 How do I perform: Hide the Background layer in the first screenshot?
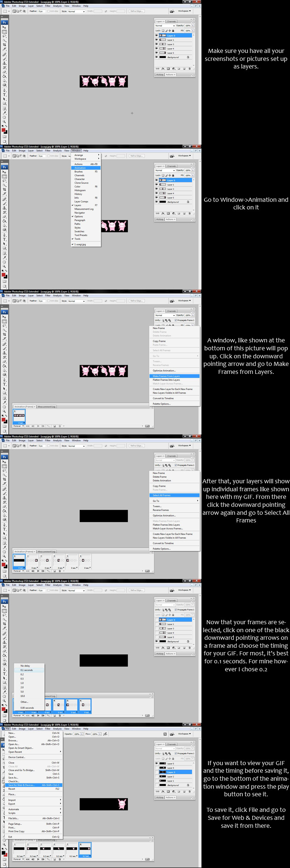[157, 57]
